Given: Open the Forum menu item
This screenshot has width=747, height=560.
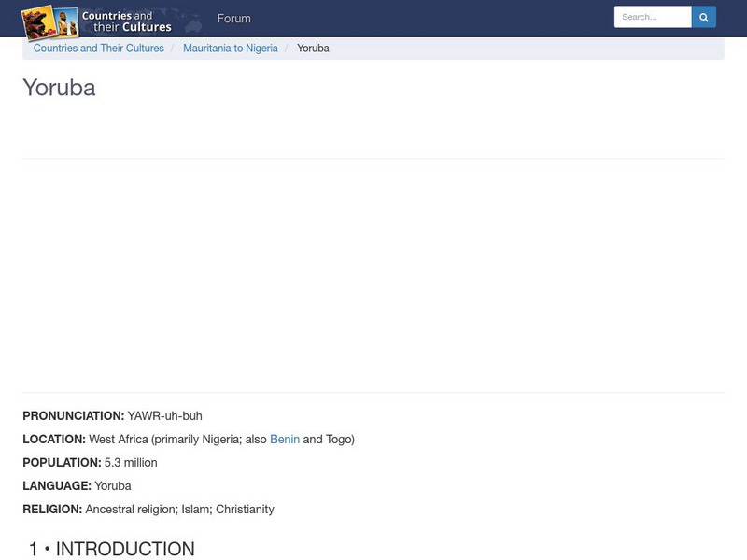Looking at the screenshot, I should [234, 19].
